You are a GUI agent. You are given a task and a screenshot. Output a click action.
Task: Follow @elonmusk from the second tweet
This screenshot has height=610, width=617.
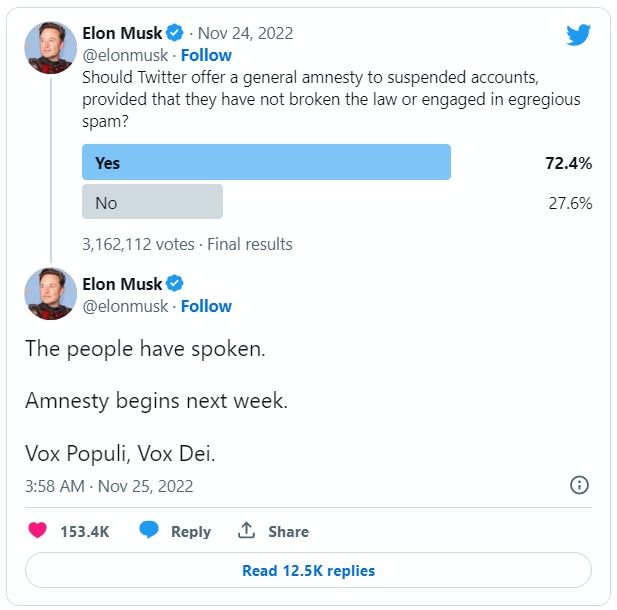[206, 306]
